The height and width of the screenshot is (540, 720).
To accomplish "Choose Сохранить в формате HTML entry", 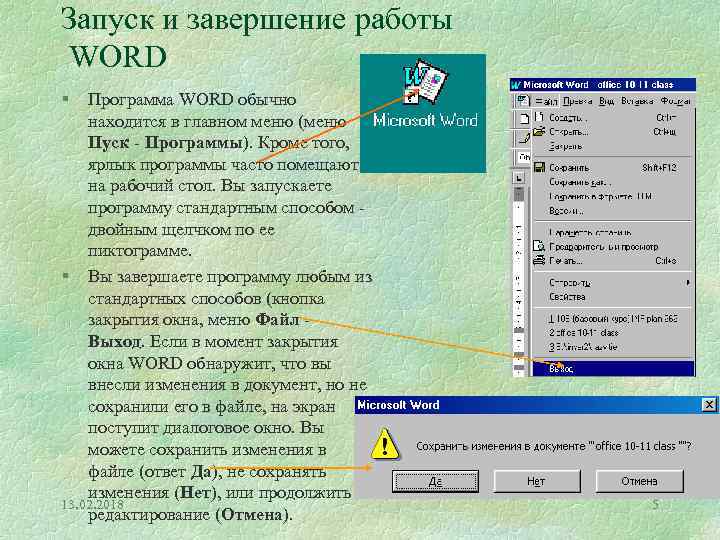I will 613,197.
